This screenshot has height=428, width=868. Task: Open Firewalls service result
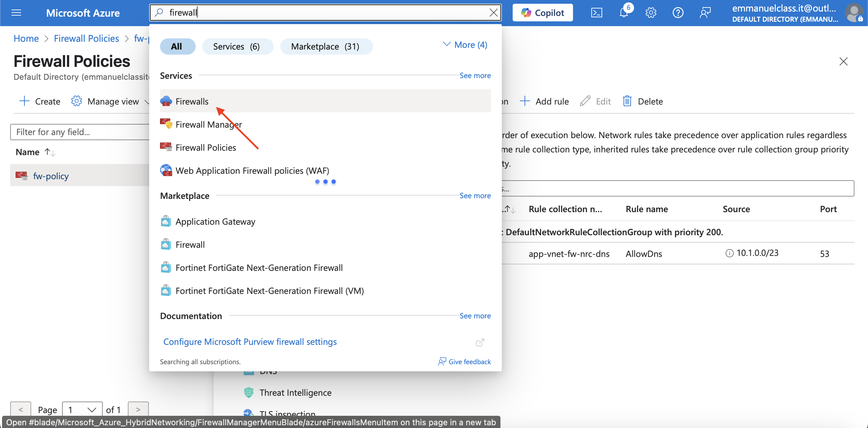pyautogui.click(x=325, y=101)
